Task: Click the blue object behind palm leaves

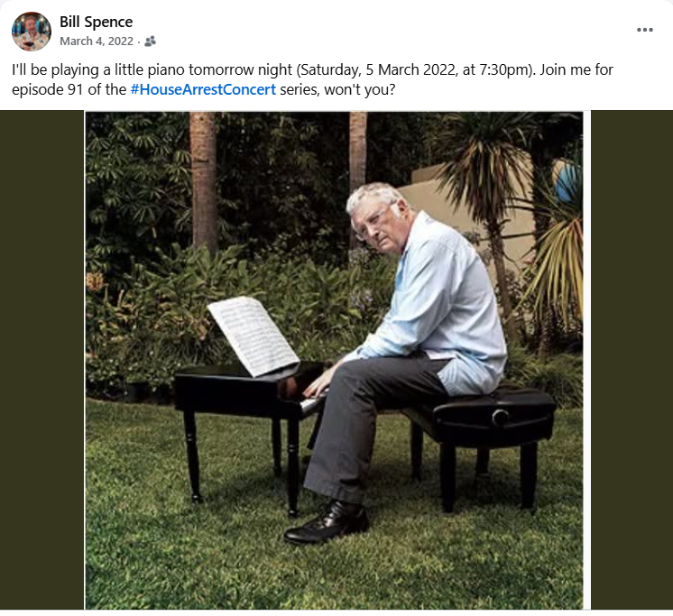Action: tap(569, 182)
